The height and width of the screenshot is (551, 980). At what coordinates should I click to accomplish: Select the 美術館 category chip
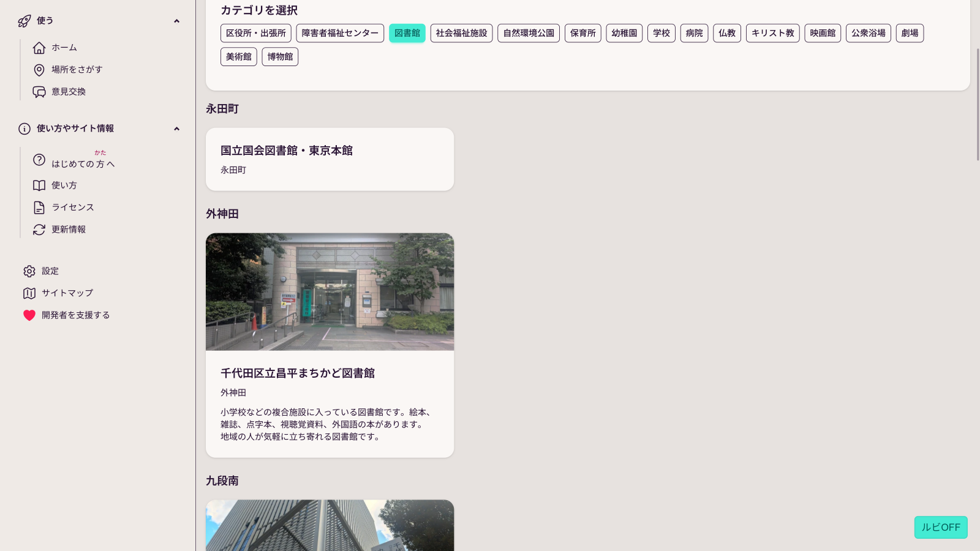239,56
